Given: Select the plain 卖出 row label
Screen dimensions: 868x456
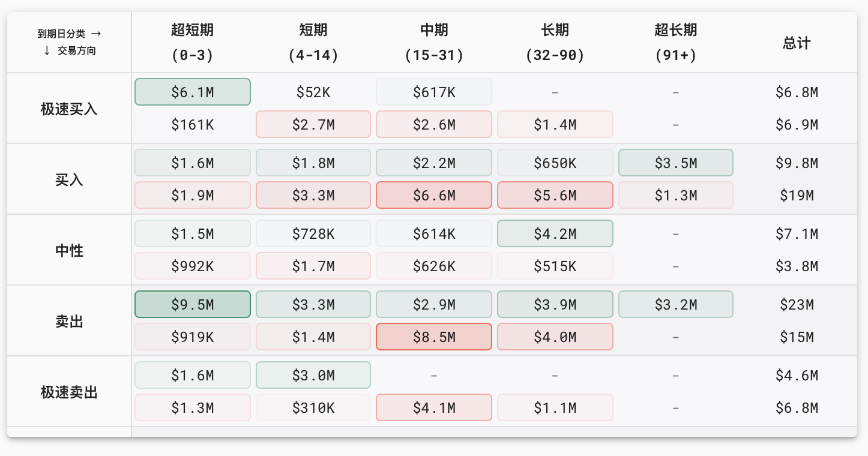Looking at the screenshot, I should point(69,321).
